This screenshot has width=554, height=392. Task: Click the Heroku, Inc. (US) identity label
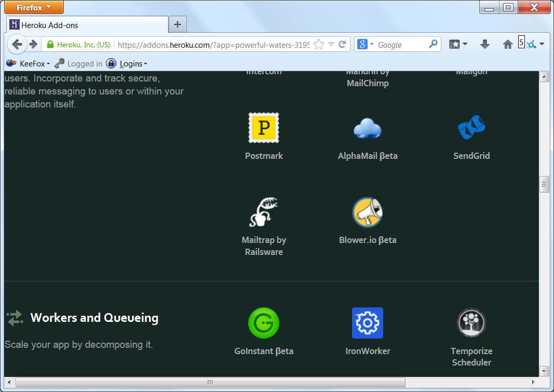pyautogui.click(x=84, y=45)
